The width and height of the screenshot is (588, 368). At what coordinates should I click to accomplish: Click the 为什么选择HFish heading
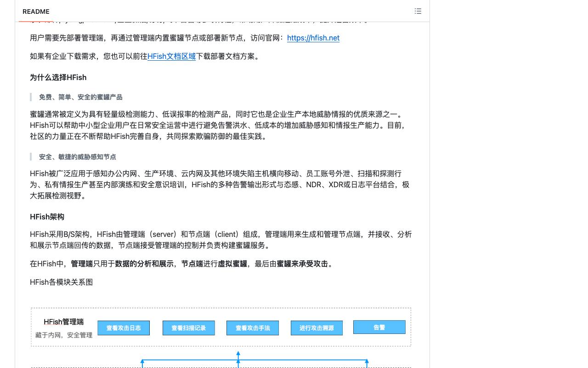58,77
